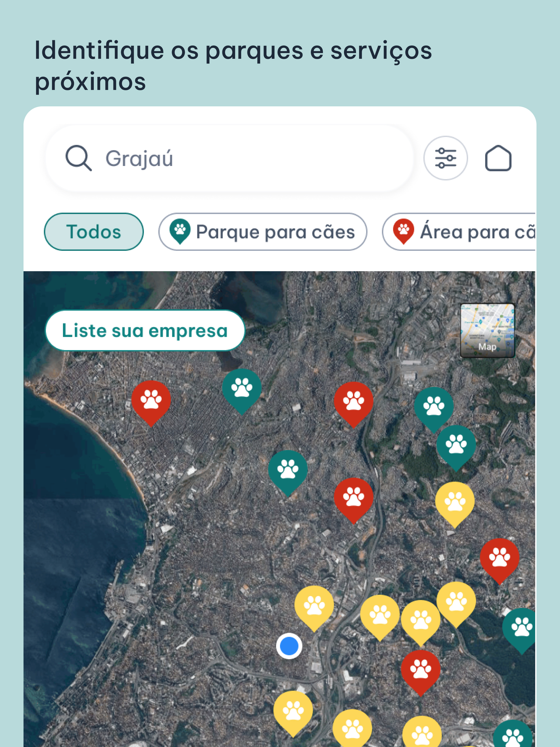This screenshot has width=560, height=747.
Task: Click the magnifying glass search icon
Action: [x=78, y=158]
